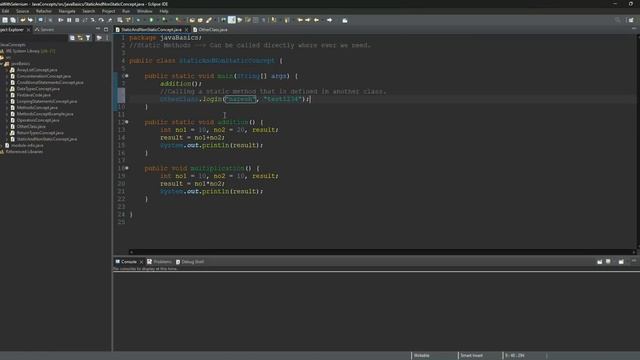Switch to the Debug Shell tab
This screenshot has width=640, height=360.
[x=190, y=262]
